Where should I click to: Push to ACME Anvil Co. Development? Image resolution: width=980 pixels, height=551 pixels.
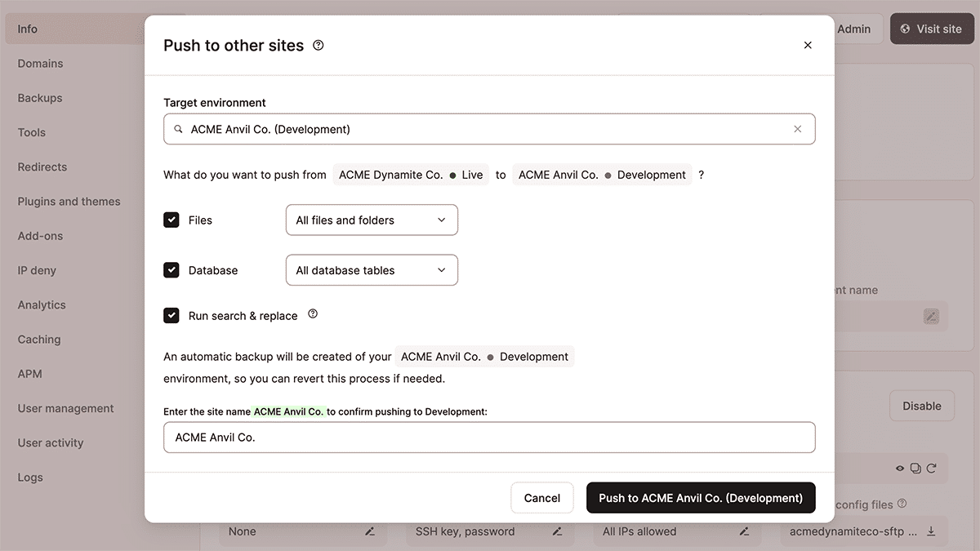coord(700,497)
